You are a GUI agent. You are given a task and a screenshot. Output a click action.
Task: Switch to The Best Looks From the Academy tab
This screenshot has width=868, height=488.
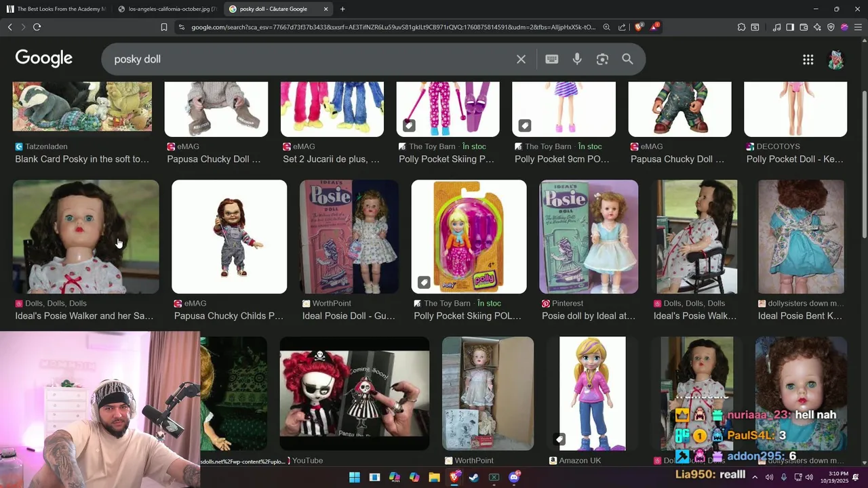(x=56, y=9)
